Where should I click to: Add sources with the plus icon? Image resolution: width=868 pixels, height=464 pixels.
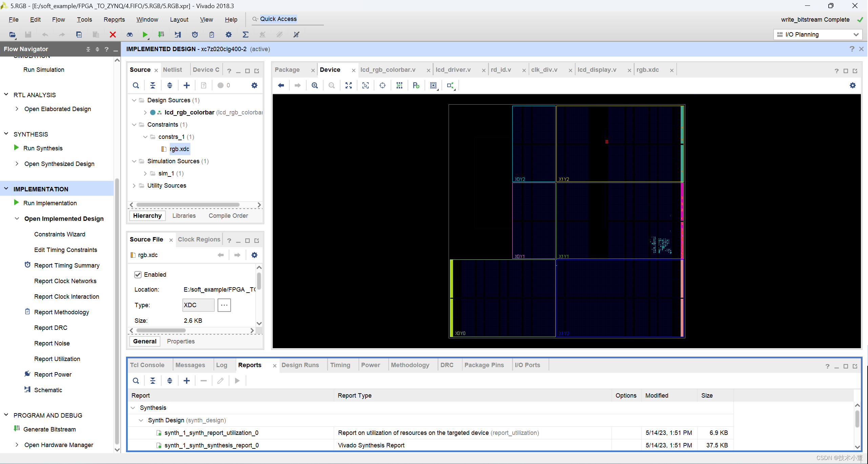pyautogui.click(x=187, y=85)
